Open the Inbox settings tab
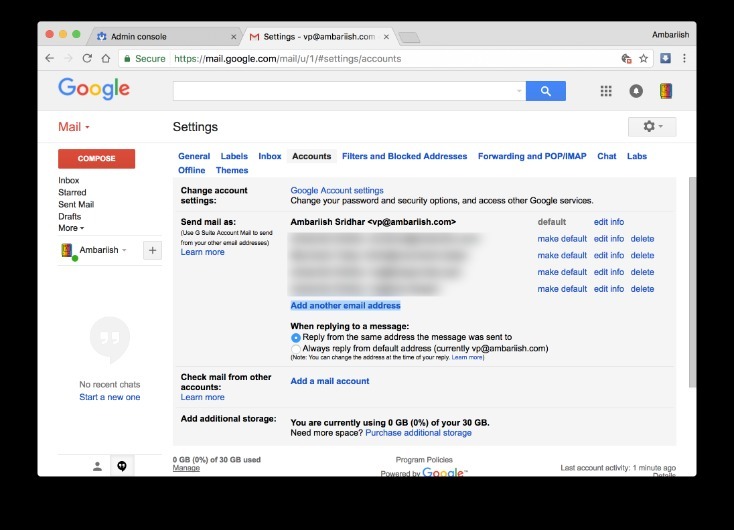The image size is (734, 530). (x=270, y=156)
